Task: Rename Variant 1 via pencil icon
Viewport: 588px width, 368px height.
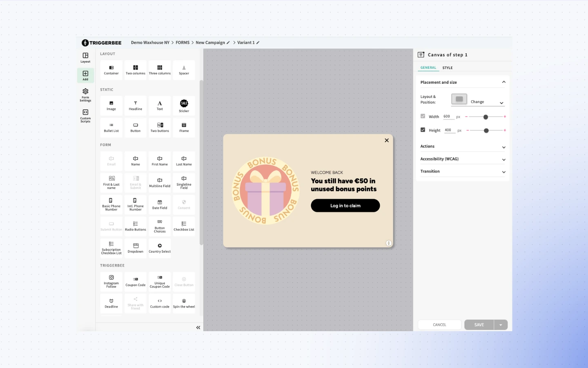Action: (x=258, y=43)
